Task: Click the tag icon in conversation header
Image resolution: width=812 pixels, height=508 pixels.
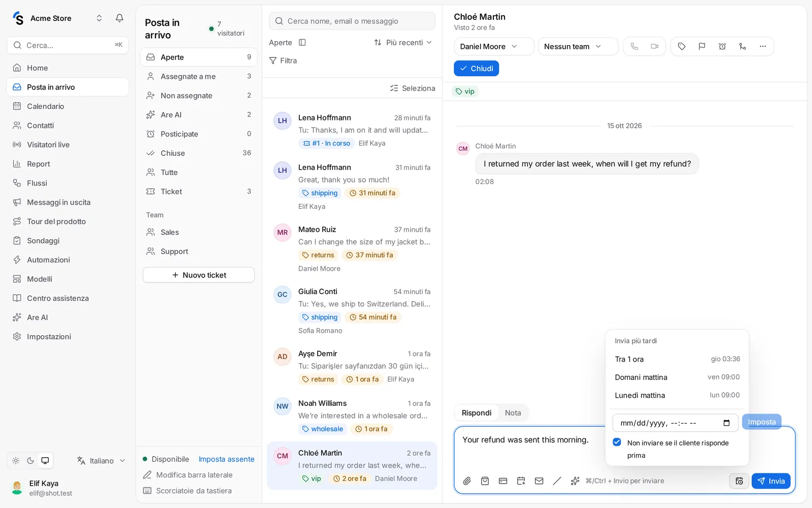Action: pyautogui.click(x=682, y=46)
